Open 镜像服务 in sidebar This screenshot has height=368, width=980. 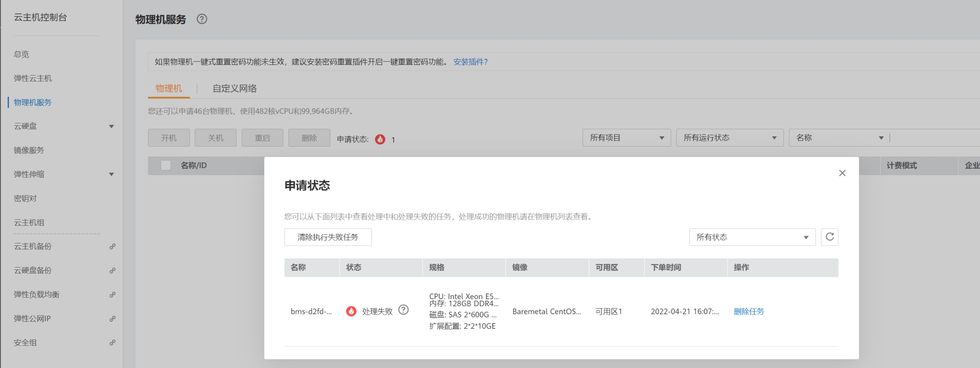point(29,150)
